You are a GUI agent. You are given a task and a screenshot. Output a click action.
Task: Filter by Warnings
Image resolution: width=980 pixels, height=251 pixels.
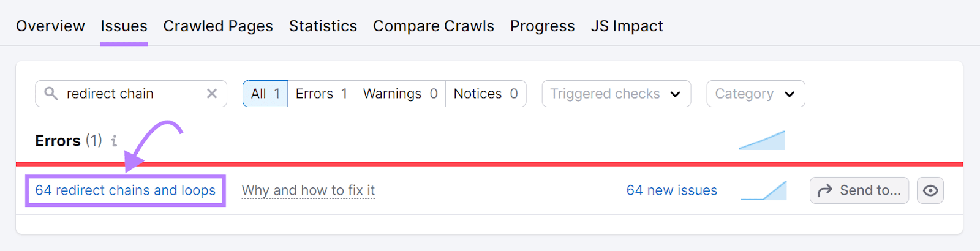click(400, 94)
